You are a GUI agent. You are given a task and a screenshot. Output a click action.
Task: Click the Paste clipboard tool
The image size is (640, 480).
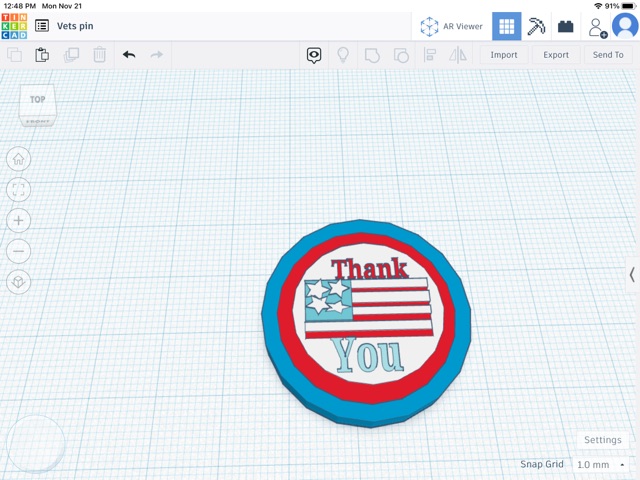42,55
